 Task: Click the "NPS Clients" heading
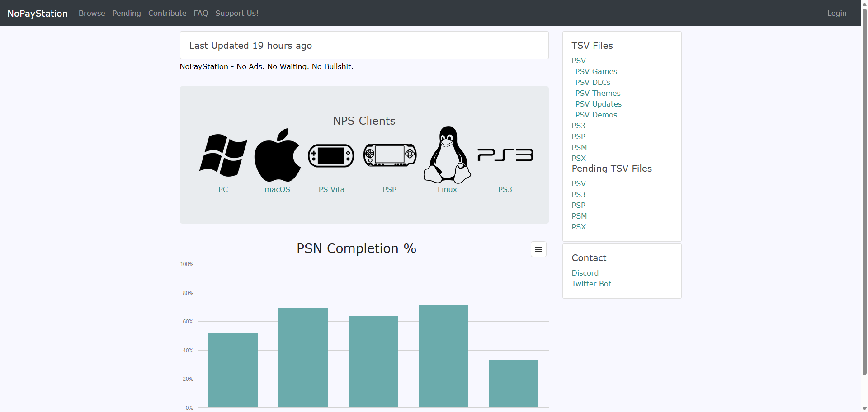click(x=364, y=121)
